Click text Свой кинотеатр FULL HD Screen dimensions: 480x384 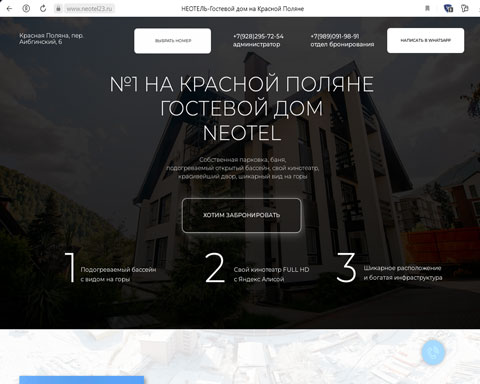(x=271, y=270)
